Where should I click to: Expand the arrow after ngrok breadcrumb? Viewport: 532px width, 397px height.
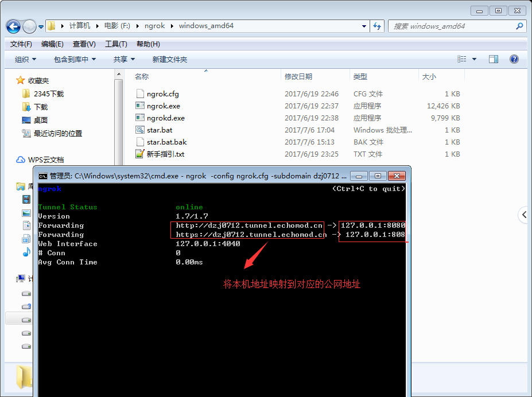(x=172, y=26)
